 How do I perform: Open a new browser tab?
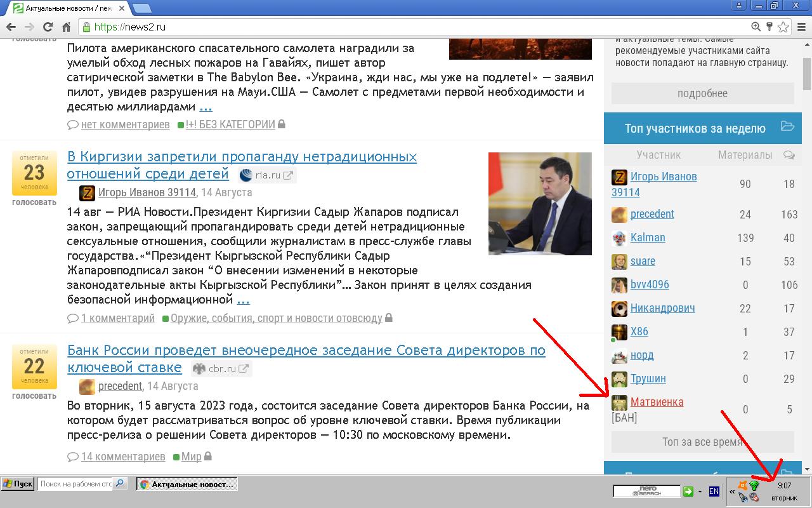[142, 8]
